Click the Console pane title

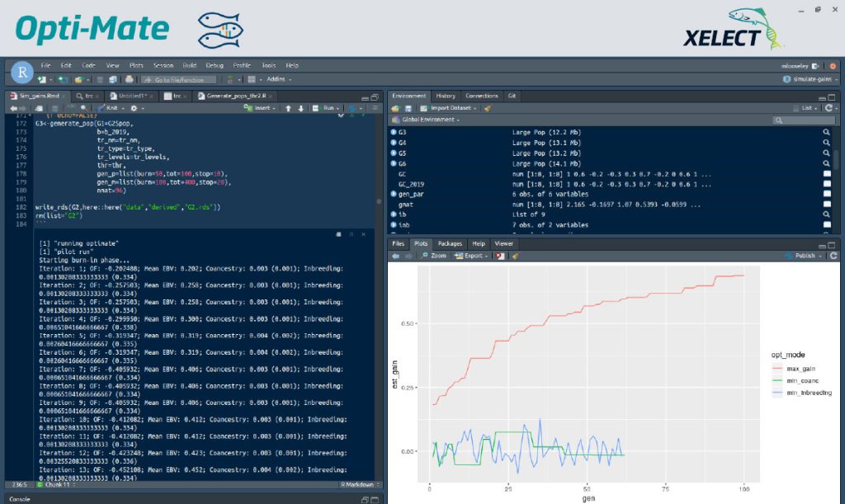(x=20, y=499)
